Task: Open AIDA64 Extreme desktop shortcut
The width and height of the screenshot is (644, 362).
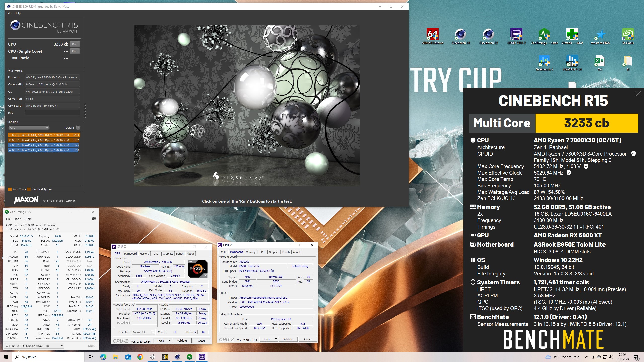Action: click(432, 36)
